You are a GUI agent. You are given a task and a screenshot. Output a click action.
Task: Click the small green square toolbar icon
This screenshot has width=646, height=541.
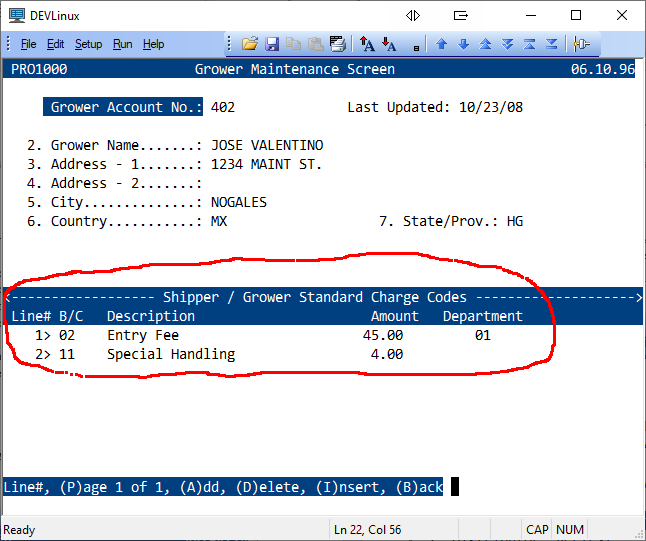tap(416, 48)
